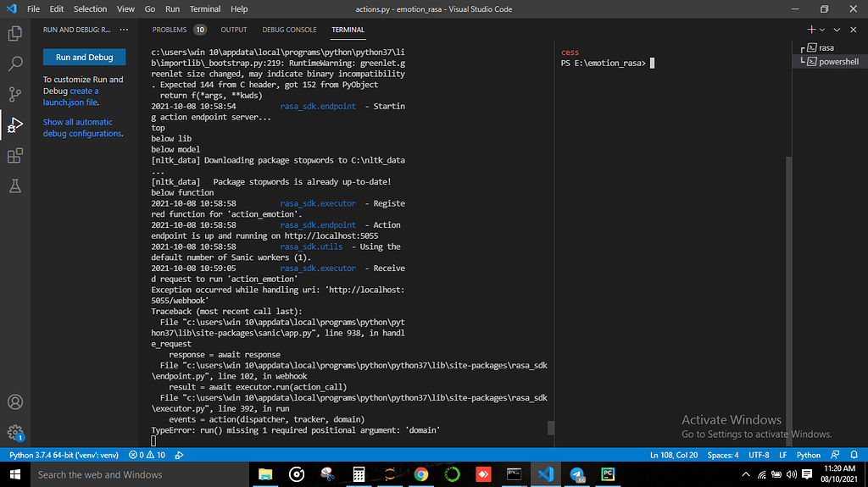Click the Run and Debug button
Viewport: 868px width, 487px height.
84,58
